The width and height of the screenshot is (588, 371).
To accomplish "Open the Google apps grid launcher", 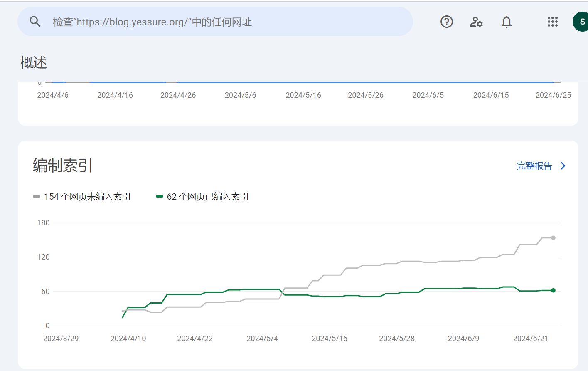I will coord(552,22).
